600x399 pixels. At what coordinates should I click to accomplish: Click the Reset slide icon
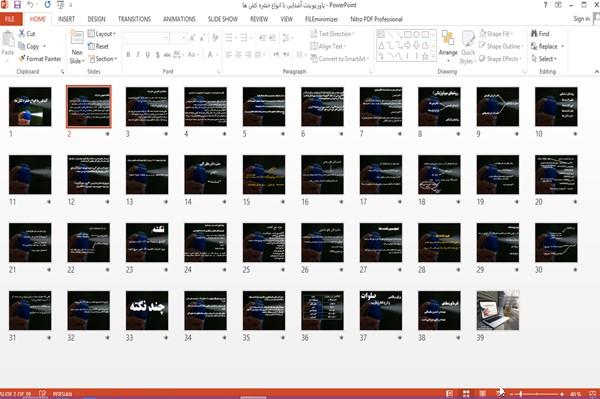tap(91, 46)
